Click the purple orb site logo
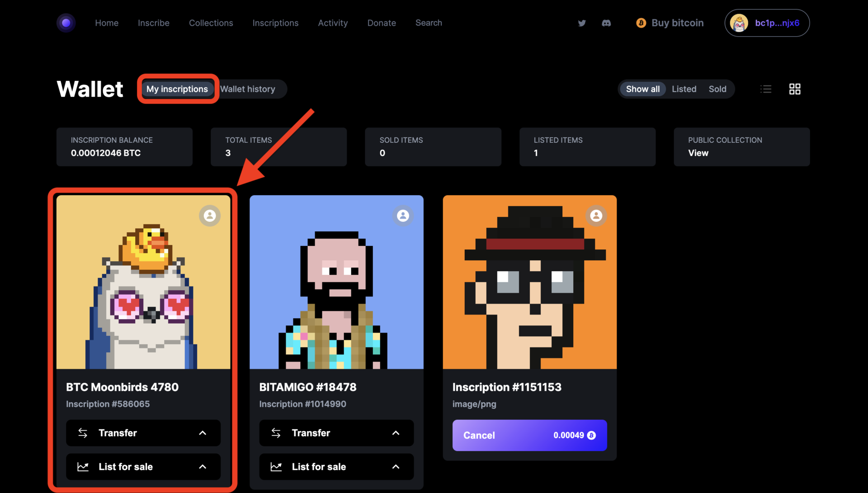Image resolution: width=868 pixels, height=493 pixels. coord(66,23)
